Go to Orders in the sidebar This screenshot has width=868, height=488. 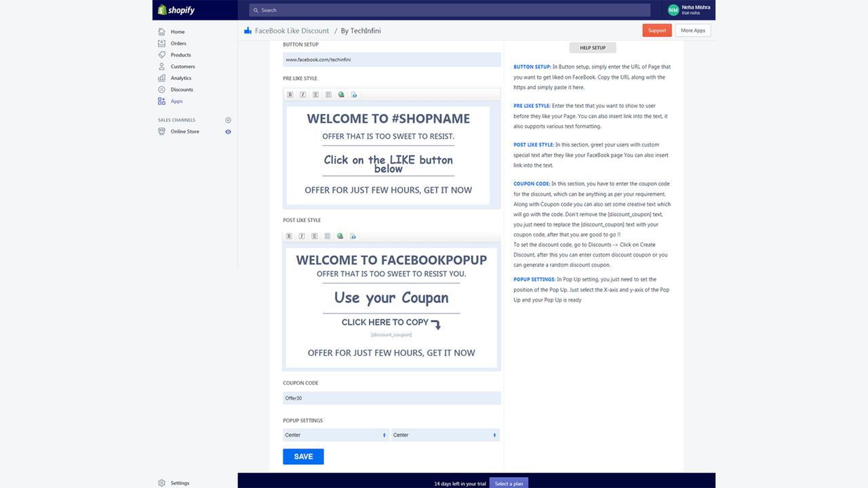[x=178, y=43]
